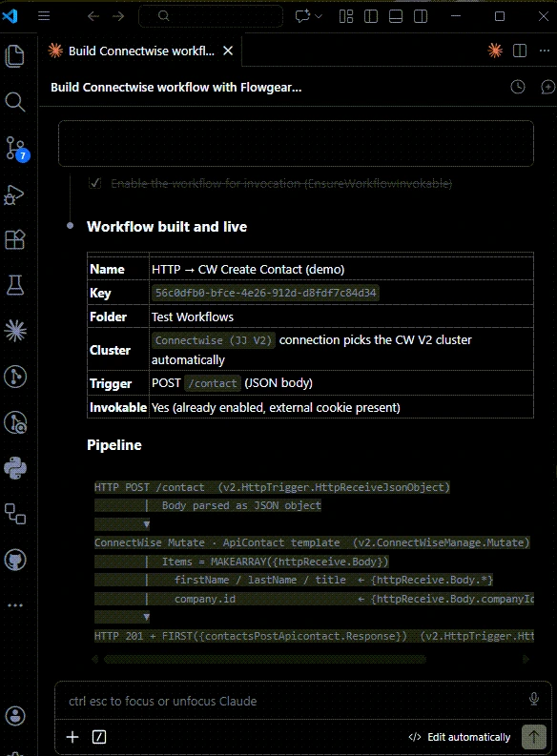Viewport: 557px width, 756px height.
Task: Click the HTTP 201 + FIRST response line
Action: (314, 636)
